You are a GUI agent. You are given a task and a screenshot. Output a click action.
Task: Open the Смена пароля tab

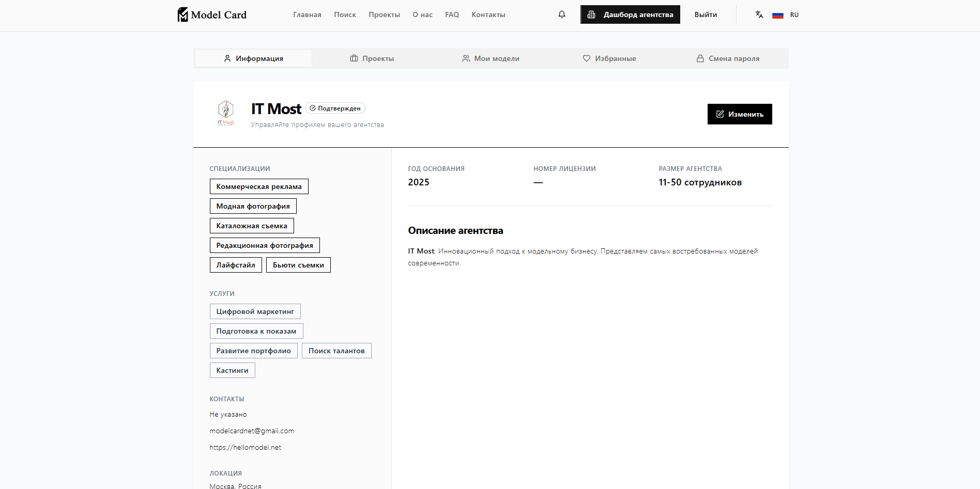728,58
